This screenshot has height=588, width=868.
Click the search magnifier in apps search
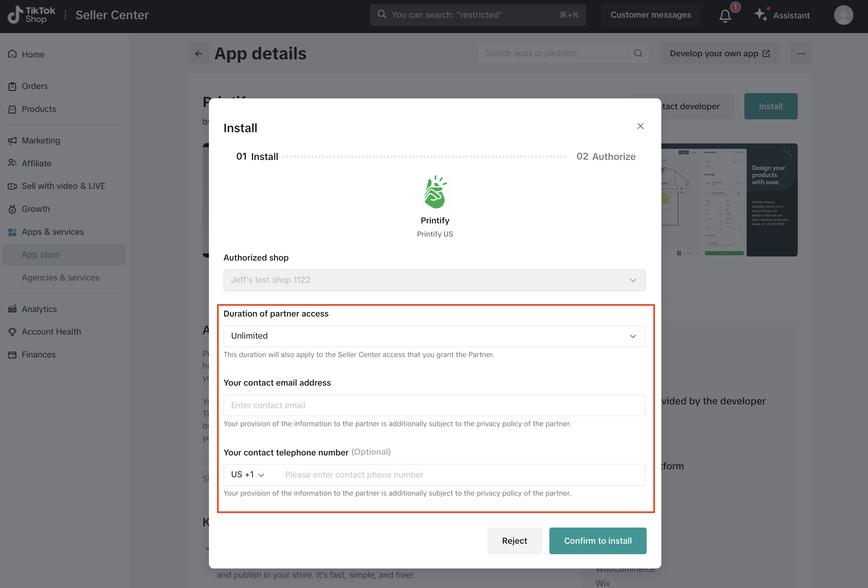(638, 53)
